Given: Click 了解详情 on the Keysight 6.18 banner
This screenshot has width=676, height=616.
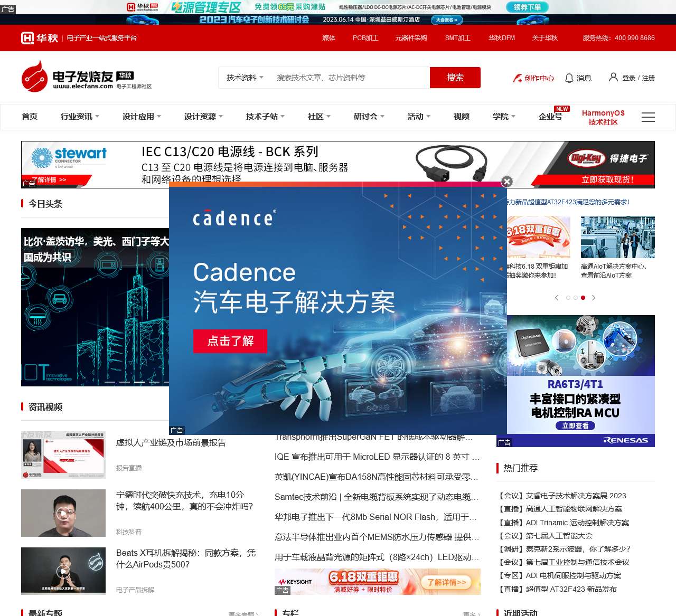Looking at the screenshot, I should coord(447,582).
